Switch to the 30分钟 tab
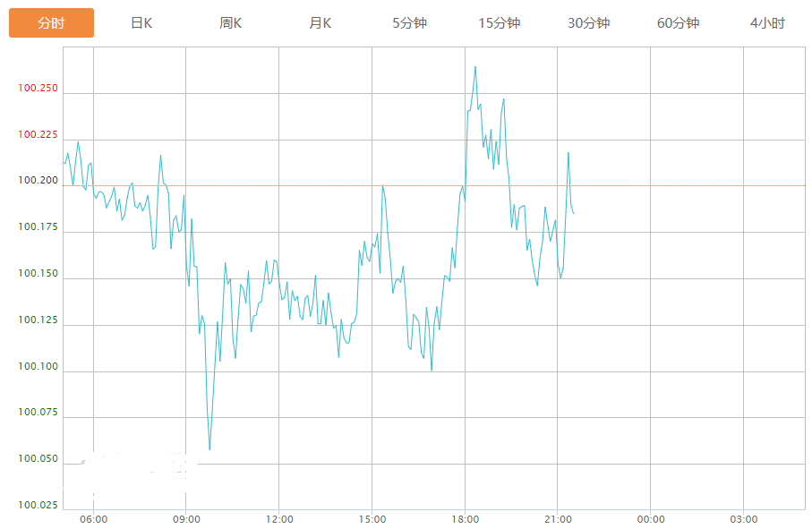812x529 pixels. (589, 23)
